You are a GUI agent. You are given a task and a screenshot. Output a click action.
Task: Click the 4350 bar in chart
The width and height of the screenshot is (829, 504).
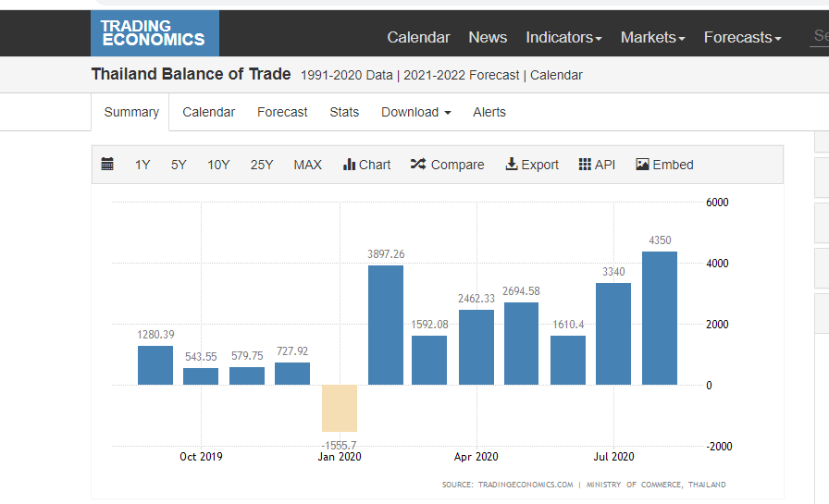point(660,318)
